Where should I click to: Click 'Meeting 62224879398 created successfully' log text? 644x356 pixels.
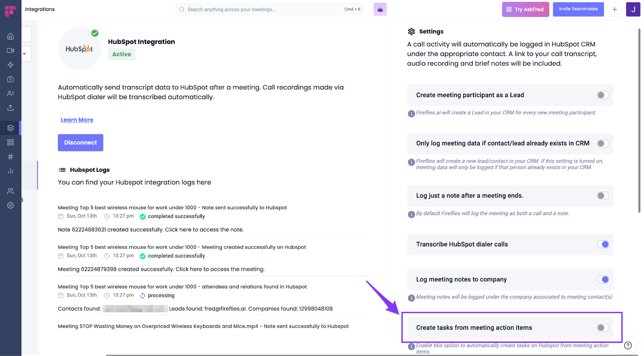161,269
